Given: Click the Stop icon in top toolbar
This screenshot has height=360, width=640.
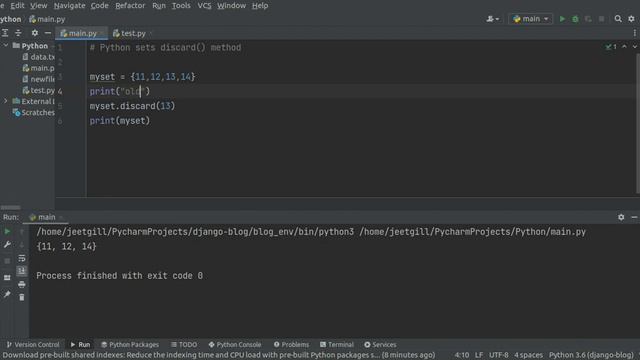Looking at the screenshot, I should pyautogui.click(x=601, y=19).
